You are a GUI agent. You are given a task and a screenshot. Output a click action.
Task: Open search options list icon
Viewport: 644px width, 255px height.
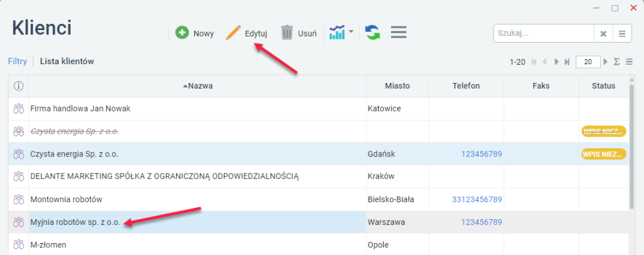(x=622, y=34)
